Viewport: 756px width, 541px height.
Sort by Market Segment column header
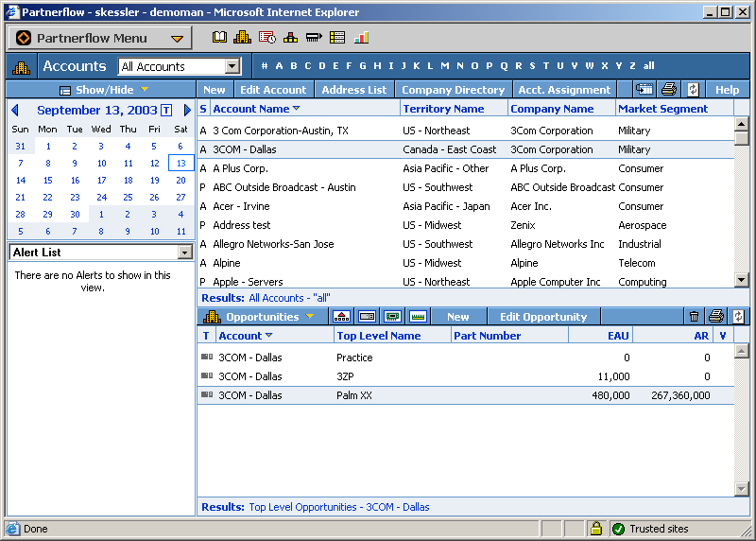coord(663,109)
